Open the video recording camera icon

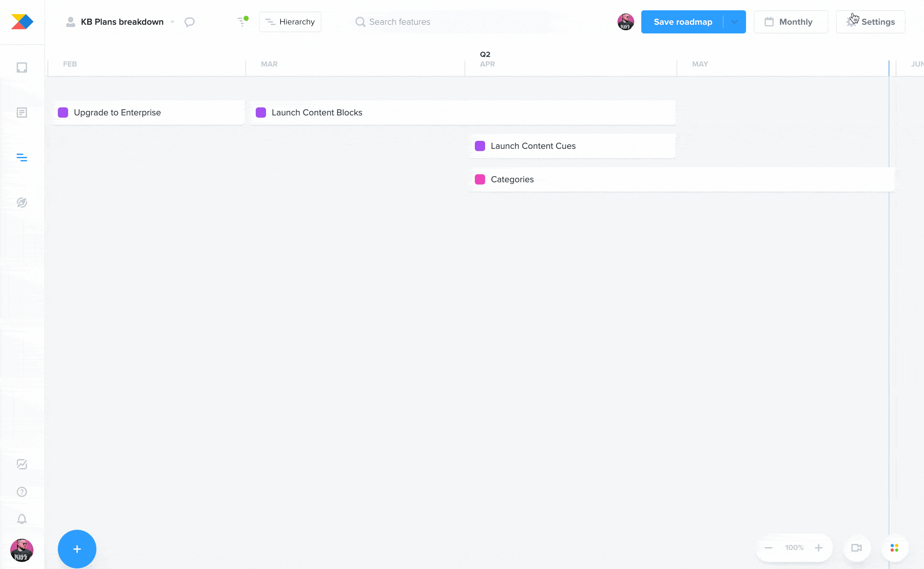[x=857, y=548]
